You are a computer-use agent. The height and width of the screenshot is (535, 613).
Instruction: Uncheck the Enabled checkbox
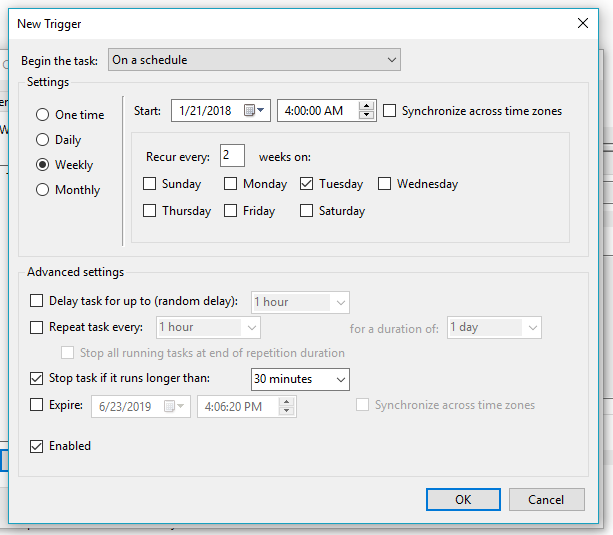click(38, 446)
